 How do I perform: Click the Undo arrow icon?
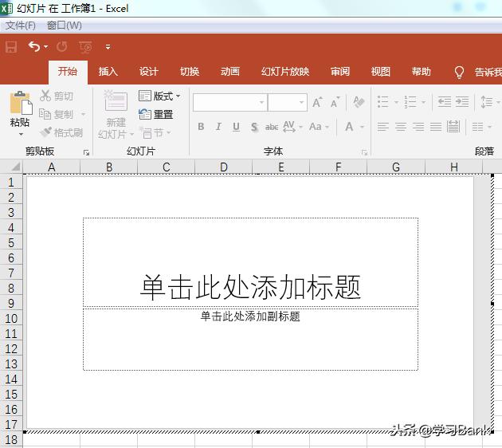34,47
